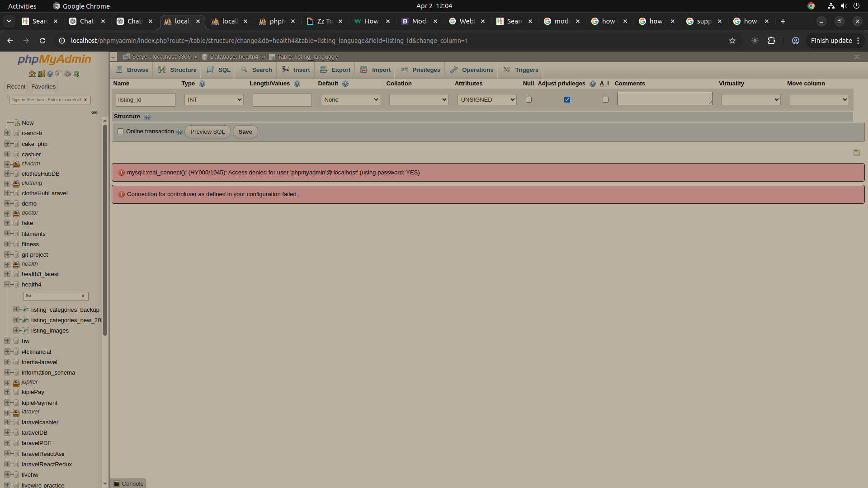Image resolution: width=868 pixels, height=488 pixels.
Task: Click the Save button
Action: pyautogui.click(x=245, y=131)
